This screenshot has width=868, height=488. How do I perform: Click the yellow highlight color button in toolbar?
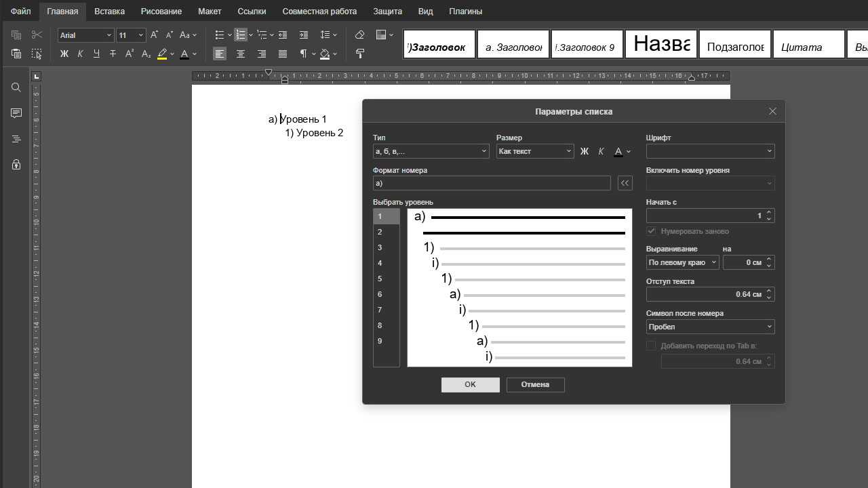(162, 54)
